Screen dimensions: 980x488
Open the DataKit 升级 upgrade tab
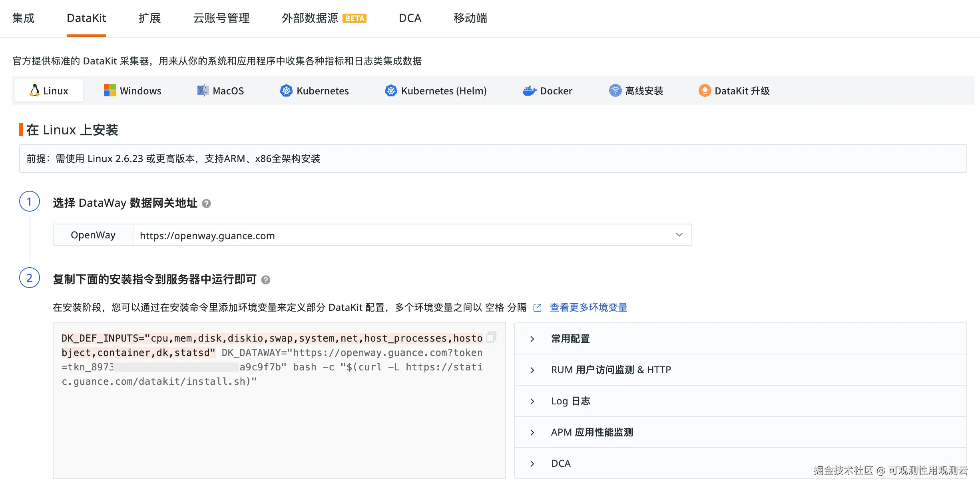click(x=734, y=91)
